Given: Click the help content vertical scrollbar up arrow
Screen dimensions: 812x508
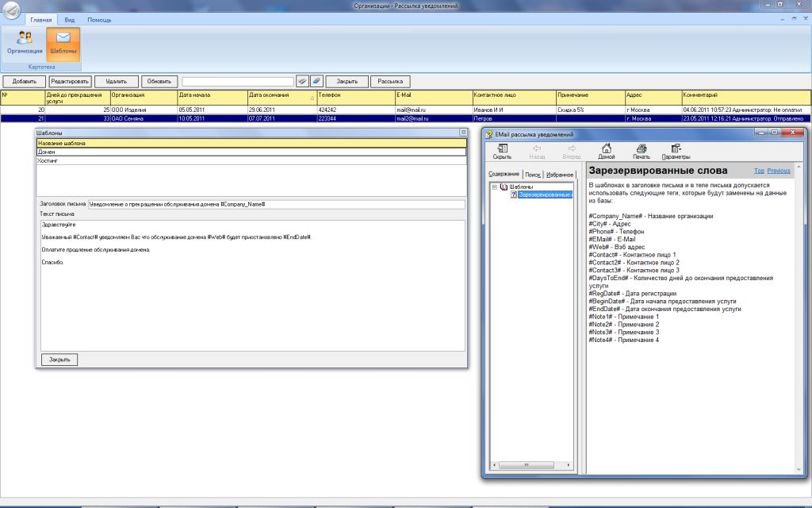Looking at the screenshot, I should [x=799, y=167].
